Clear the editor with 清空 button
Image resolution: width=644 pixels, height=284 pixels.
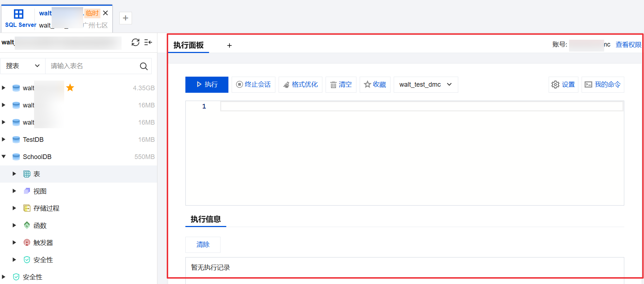[x=341, y=85]
